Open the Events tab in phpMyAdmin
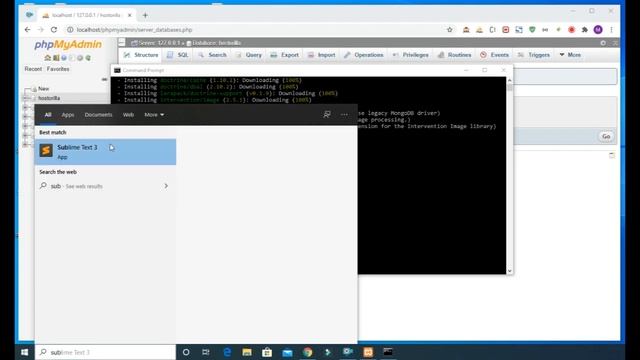Image resolution: width=640 pixels, height=360 pixels. (x=495, y=55)
